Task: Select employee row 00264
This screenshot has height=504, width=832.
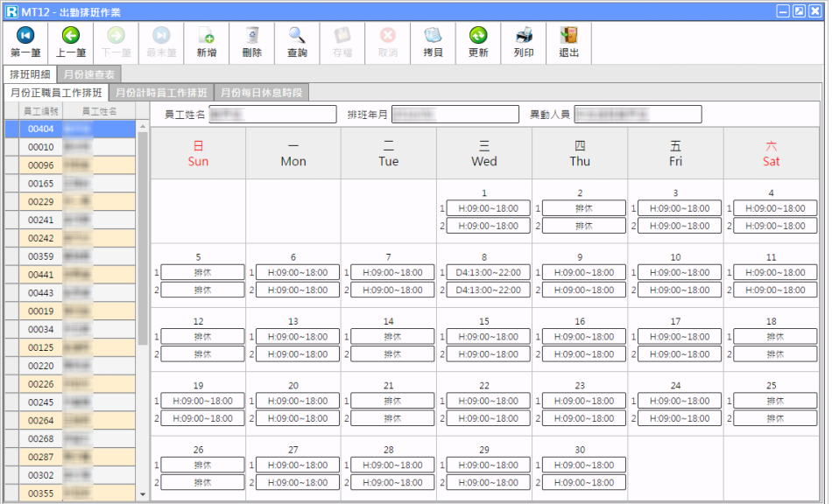Action: (x=70, y=420)
